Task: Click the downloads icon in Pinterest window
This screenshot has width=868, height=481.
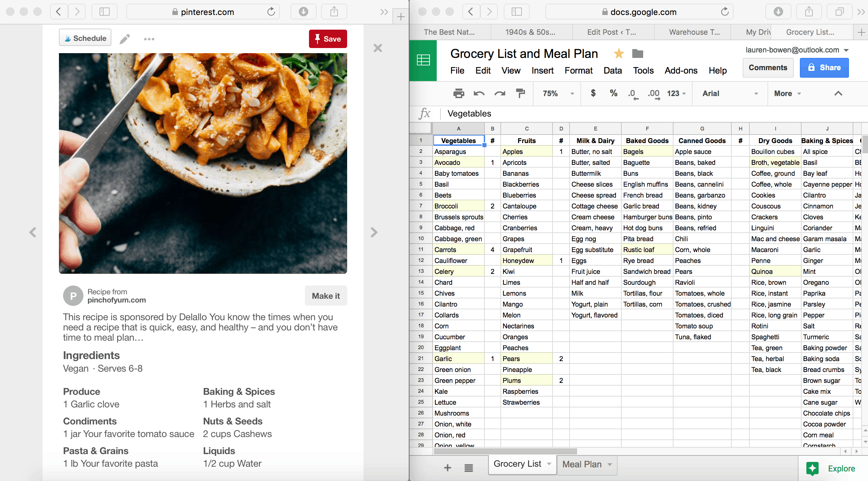Action: point(303,12)
